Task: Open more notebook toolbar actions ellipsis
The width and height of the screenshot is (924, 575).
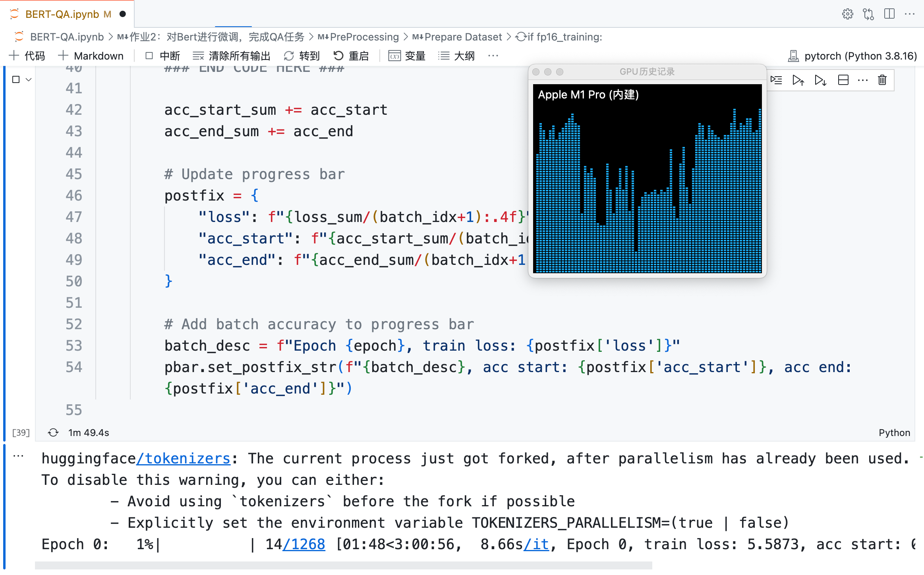Action: coord(493,56)
